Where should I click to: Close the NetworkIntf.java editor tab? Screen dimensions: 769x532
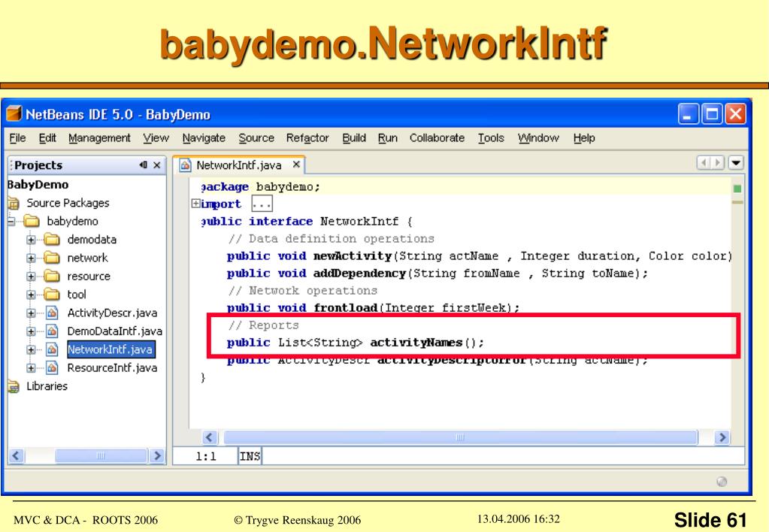click(x=296, y=165)
